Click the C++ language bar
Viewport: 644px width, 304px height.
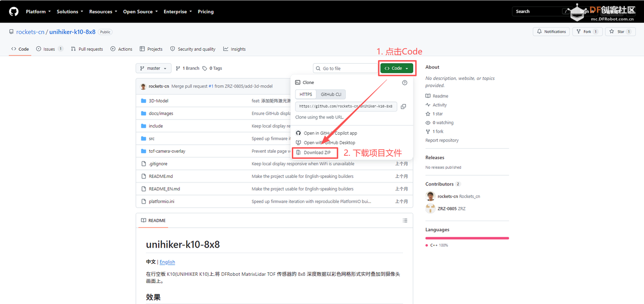[467, 238]
